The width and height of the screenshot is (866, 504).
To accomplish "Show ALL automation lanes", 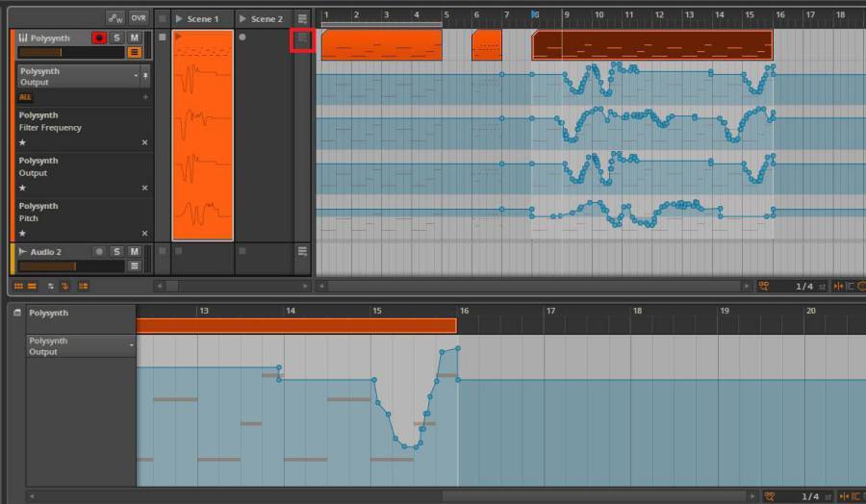I will [x=25, y=97].
